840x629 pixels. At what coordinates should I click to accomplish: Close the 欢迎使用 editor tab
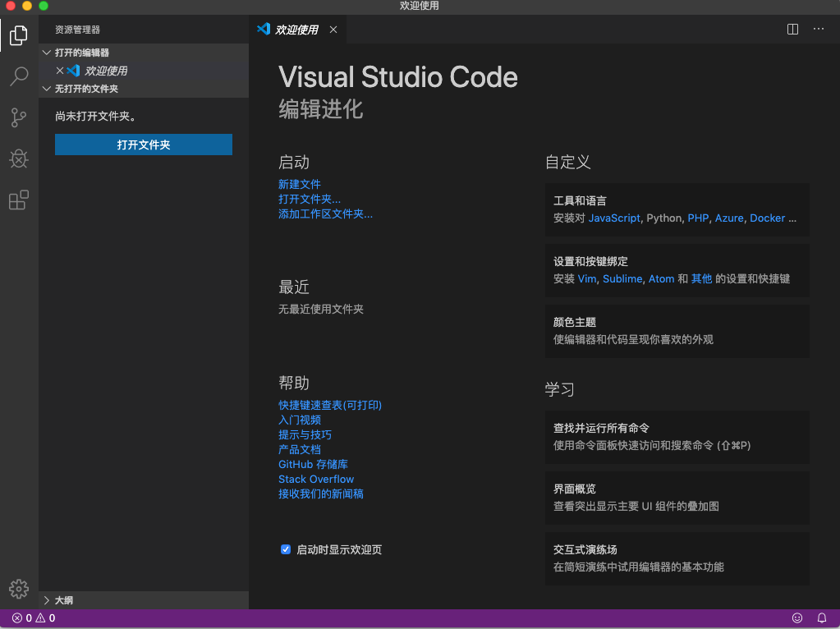(x=333, y=30)
